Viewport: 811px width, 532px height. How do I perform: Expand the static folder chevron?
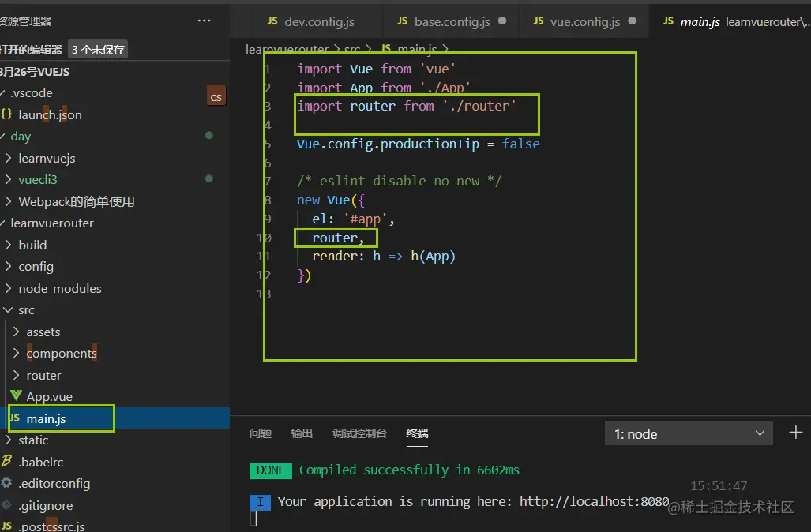click(x=8, y=440)
